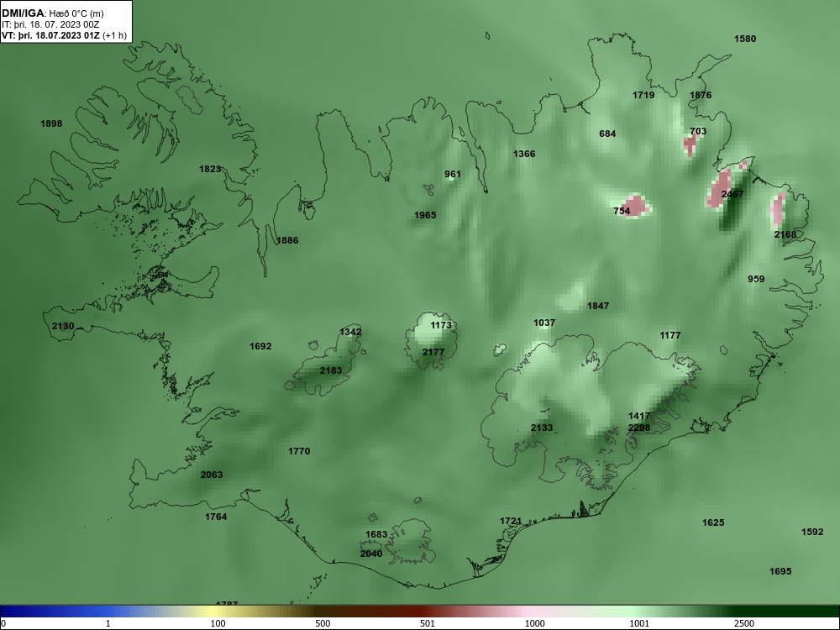
Task: Click the 1417 height label
Action: [x=639, y=416]
